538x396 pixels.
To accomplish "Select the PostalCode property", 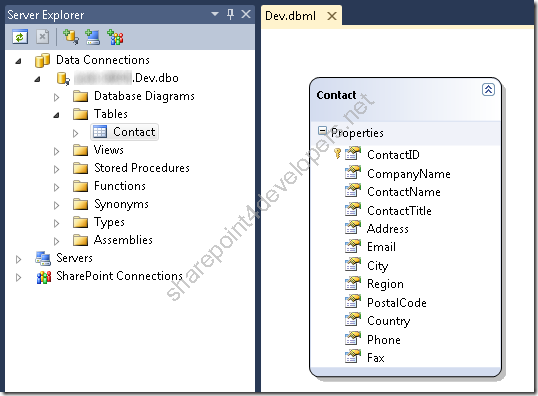I will 397,303.
